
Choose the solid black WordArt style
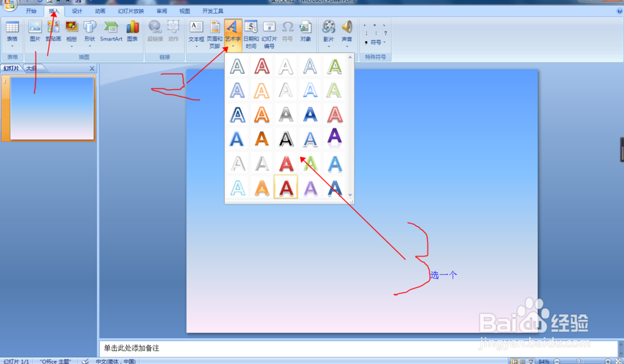click(x=286, y=139)
